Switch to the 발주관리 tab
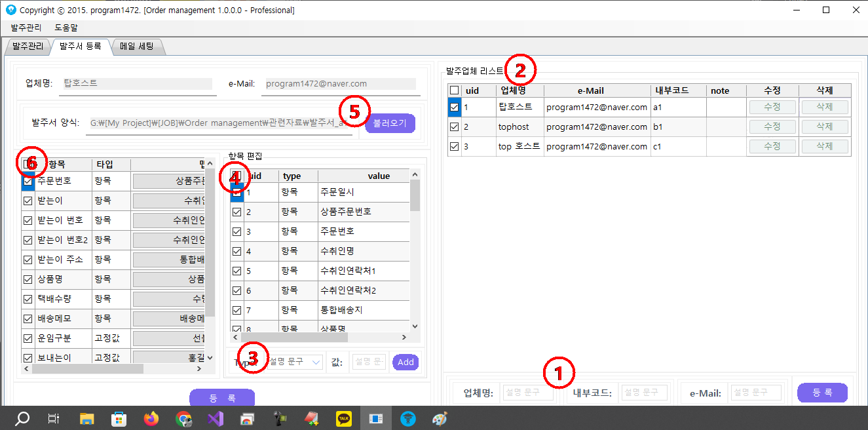The image size is (868, 430). [x=26, y=47]
